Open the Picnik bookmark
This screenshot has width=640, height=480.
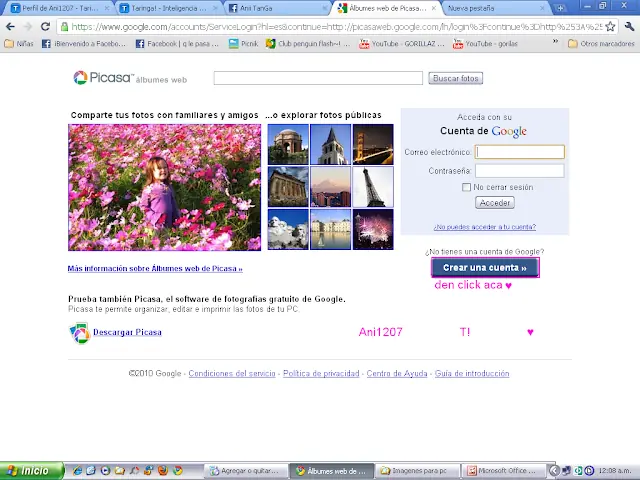244,43
